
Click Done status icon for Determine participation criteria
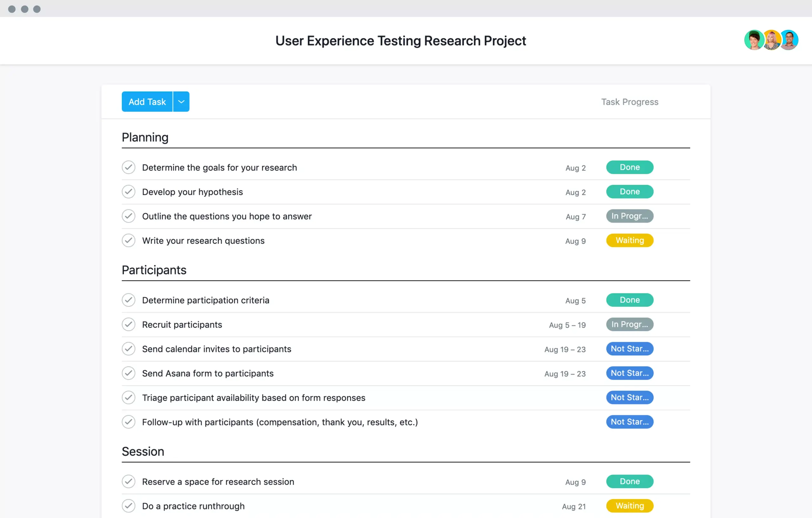[x=629, y=300]
